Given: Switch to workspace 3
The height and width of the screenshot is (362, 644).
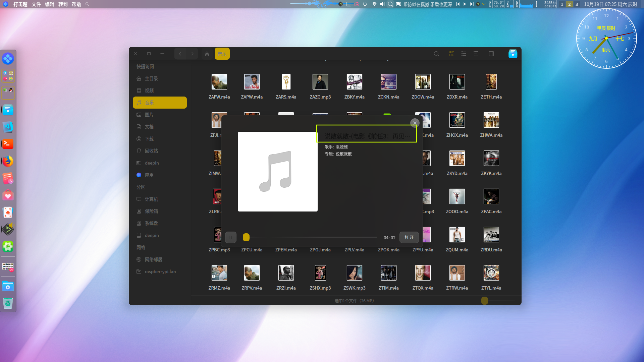Looking at the screenshot, I should point(577,4).
